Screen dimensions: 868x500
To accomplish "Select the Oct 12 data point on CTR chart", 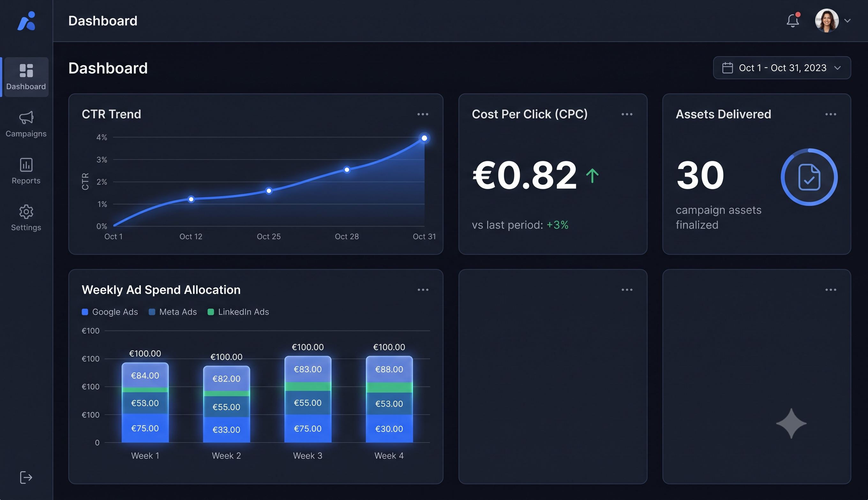I will (191, 199).
